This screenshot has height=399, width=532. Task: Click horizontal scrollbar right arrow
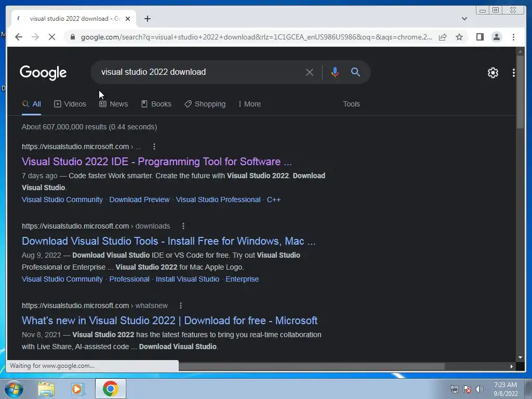(x=511, y=366)
